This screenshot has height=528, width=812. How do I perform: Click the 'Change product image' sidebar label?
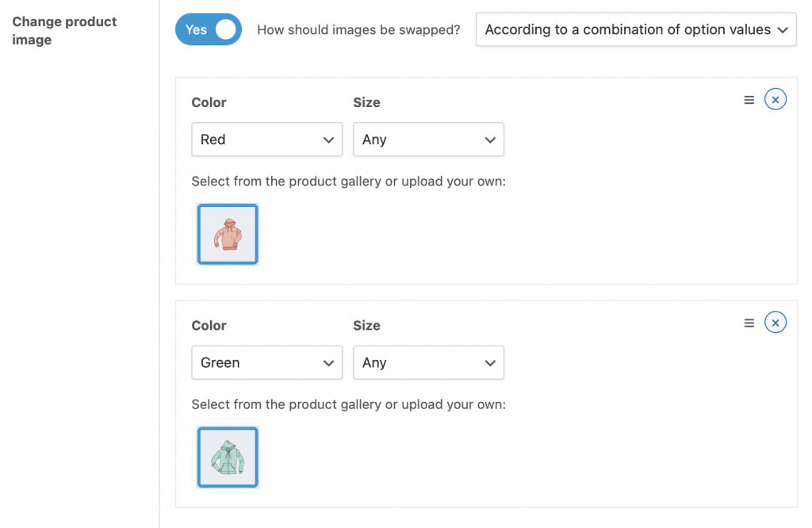click(63, 30)
